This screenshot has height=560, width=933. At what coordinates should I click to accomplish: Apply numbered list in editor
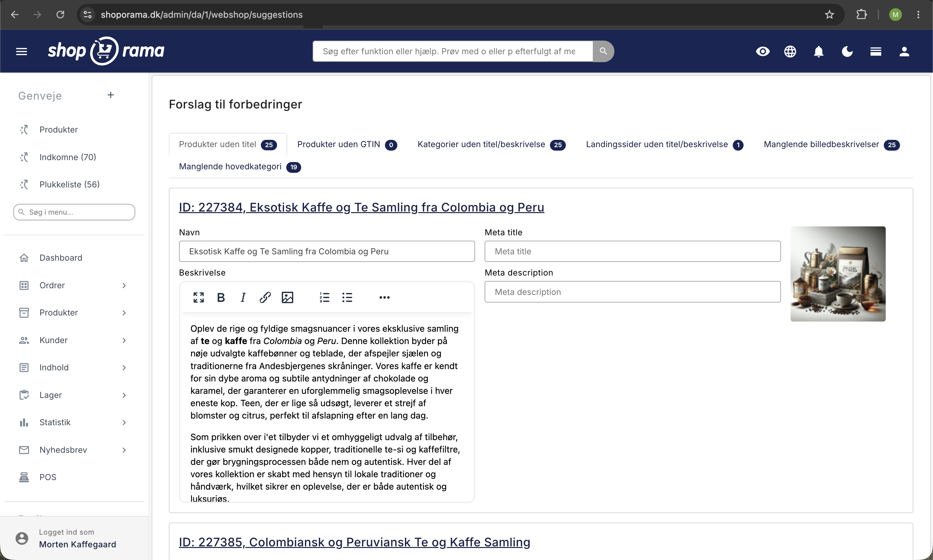[x=324, y=297]
